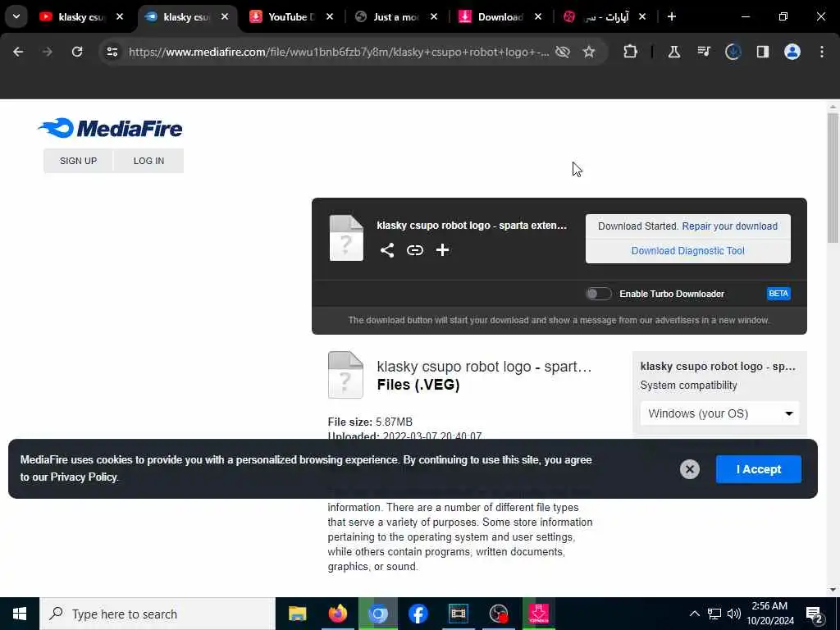The image size is (840, 630).
Task: Click the browser forward arrow
Action: pyautogui.click(x=47, y=52)
